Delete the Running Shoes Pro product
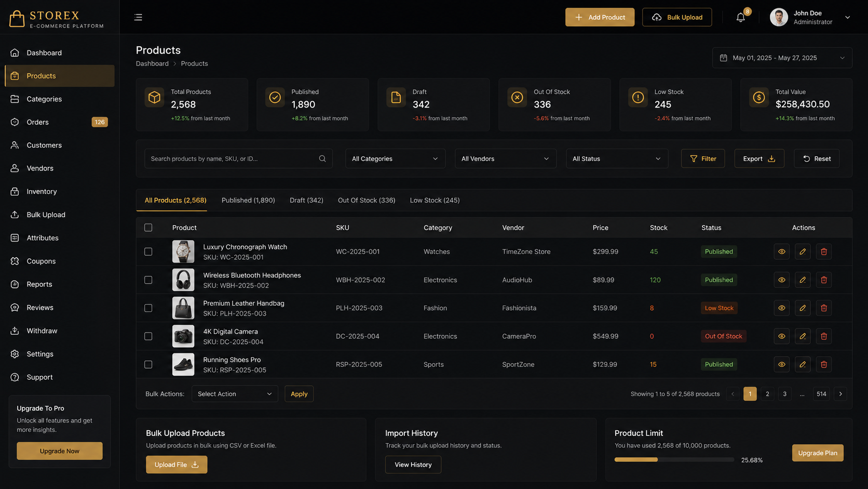 (x=824, y=364)
